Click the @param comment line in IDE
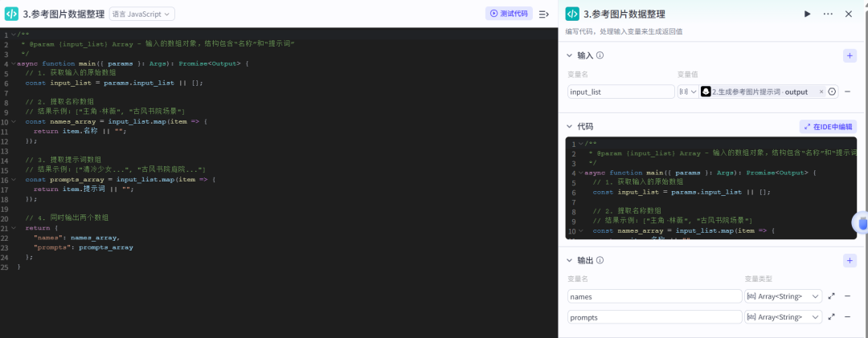Viewport: 868px width, 338px height. (158, 44)
